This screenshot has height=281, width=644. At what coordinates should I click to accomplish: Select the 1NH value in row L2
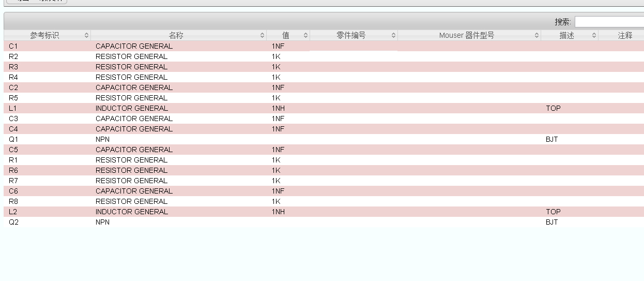278,212
